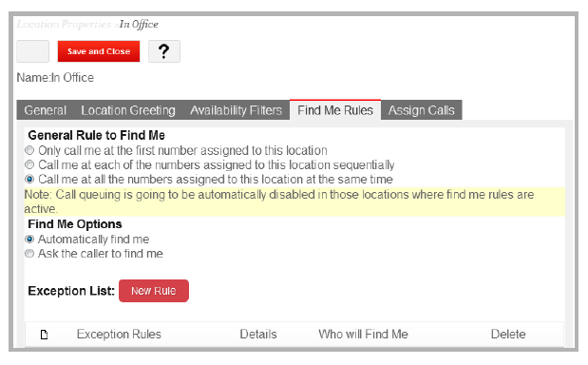
Task: Switch to the General tab
Action: click(46, 110)
